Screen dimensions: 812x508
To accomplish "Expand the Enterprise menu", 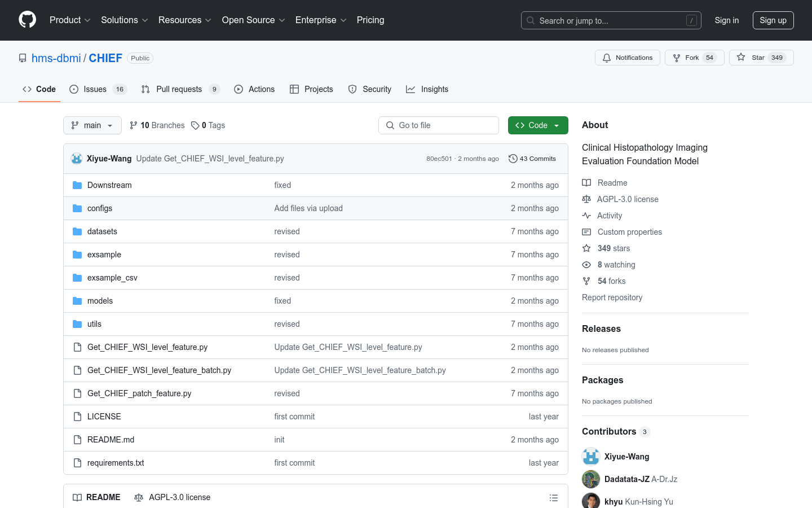I will pyautogui.click(x=321, y=20).
